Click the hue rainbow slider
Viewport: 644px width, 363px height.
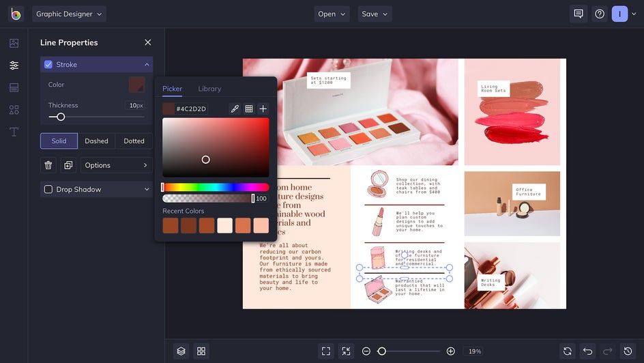(x=216, y=187)
